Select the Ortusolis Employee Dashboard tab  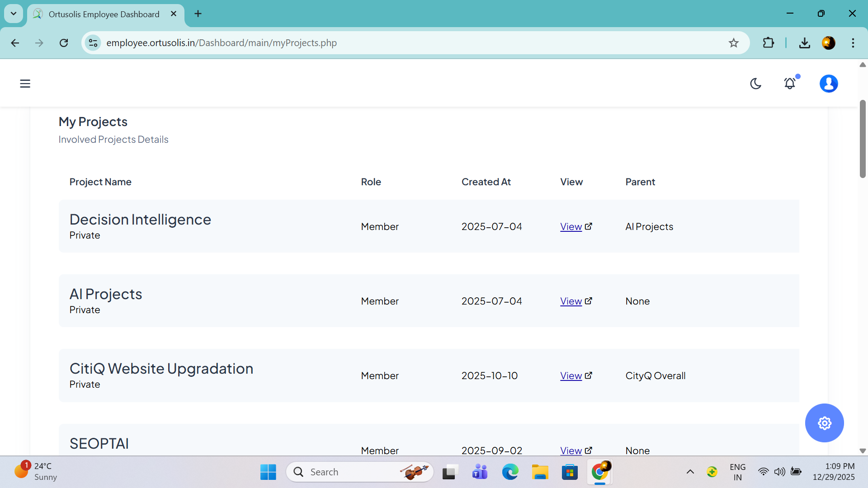pos(104,14)
